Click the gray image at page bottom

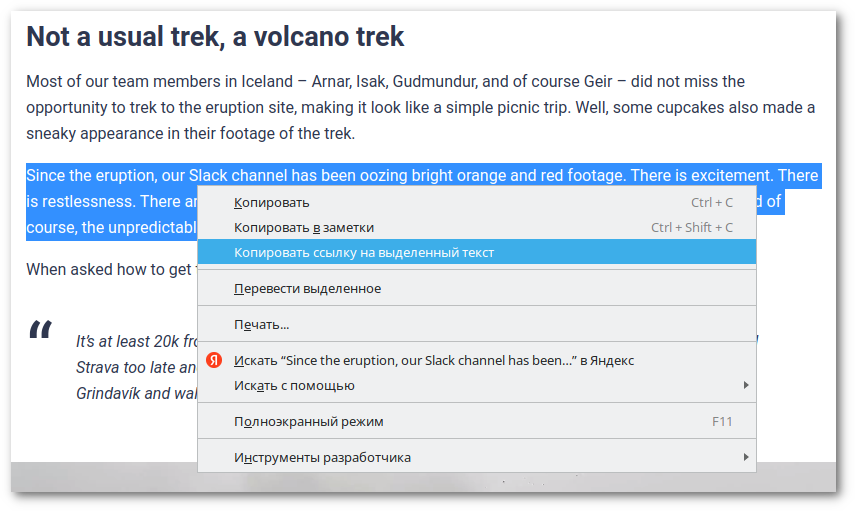point(100,478)
